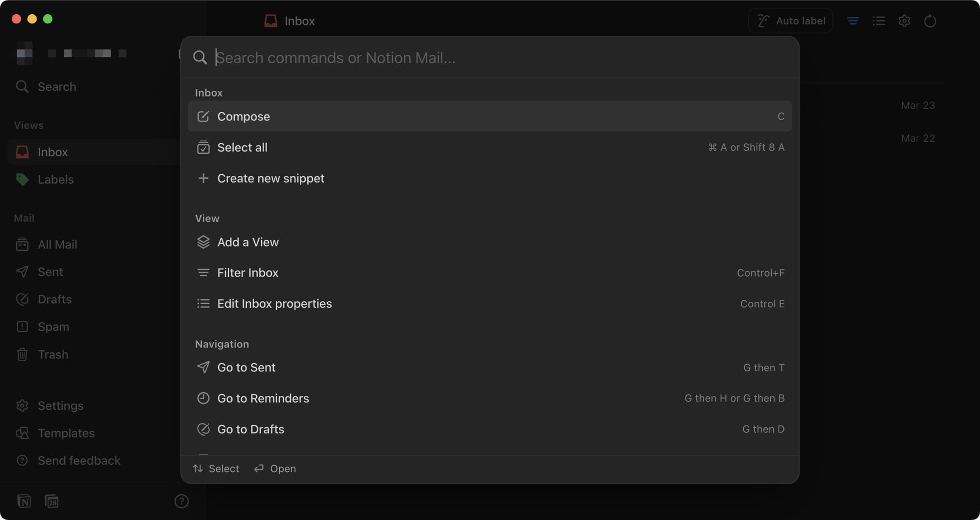Choose Go to Reminders command
980x520 pixels.
490,398
